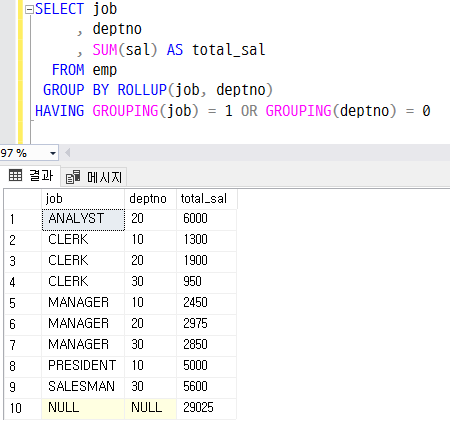450x424 pixels.
Task: Click row header number 10
Action: (23, 408)
